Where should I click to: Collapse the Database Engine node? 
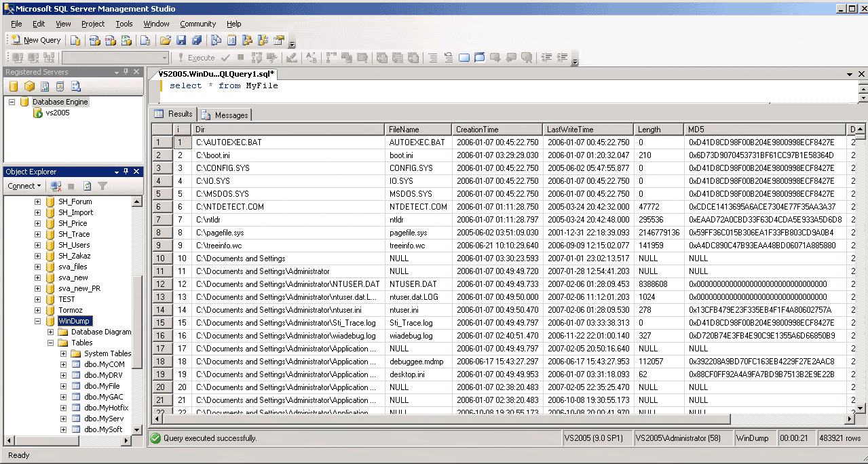tap(12, 102)
